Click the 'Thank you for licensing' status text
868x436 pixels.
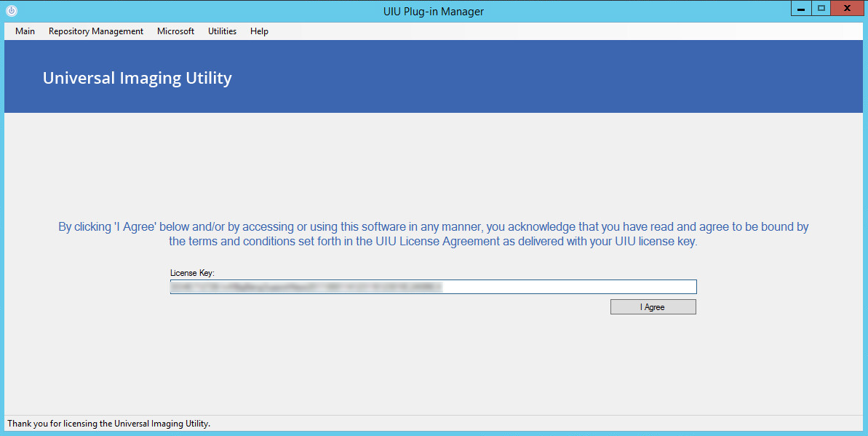[108, 423]
